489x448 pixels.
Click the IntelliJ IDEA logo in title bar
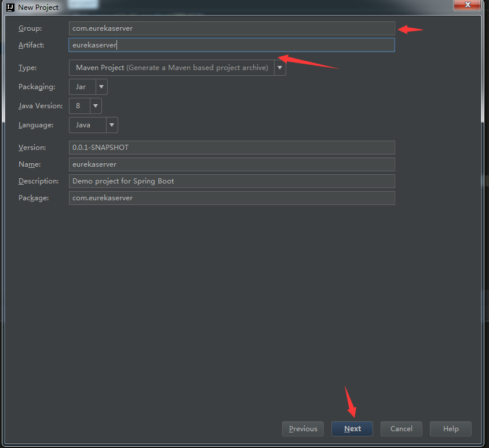tap(10, 7)
